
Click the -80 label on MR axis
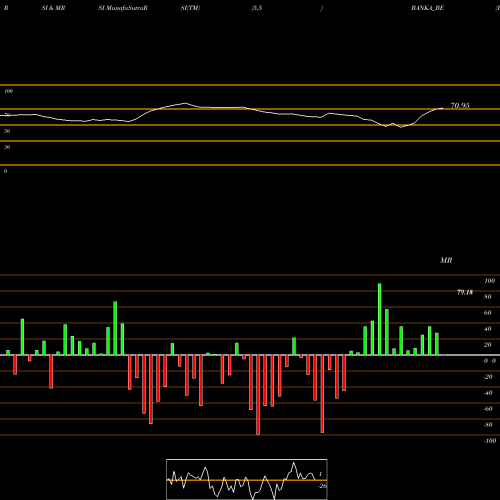pyautogui.click(x=488, y=425)
